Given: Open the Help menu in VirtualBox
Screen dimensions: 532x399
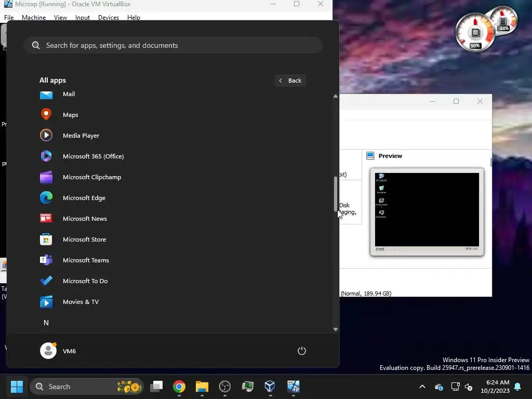Looking at the screenshot, I should tap(134, 17).
